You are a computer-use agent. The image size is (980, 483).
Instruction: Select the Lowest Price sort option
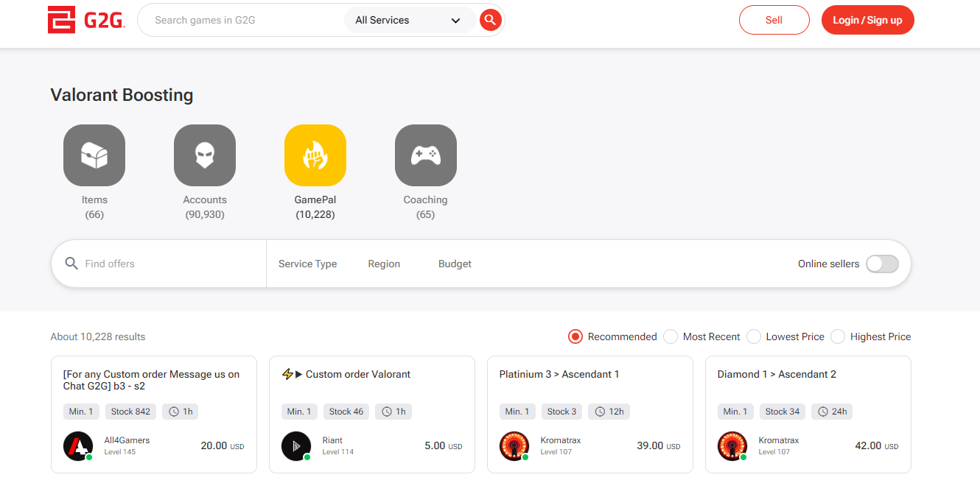(785, 336)
